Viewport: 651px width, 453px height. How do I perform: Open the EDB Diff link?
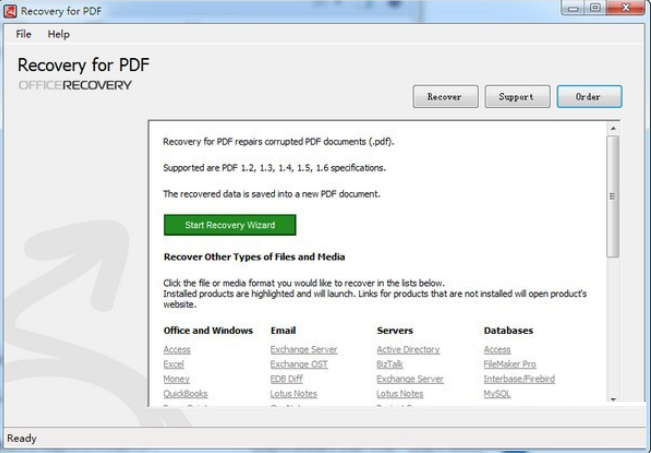coord(286,379)
